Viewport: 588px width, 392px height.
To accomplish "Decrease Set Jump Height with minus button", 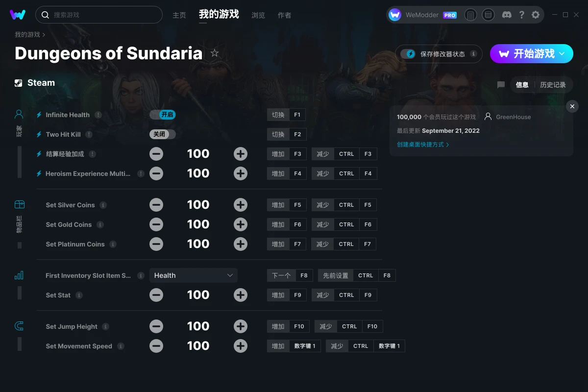I will coord(156,326).
